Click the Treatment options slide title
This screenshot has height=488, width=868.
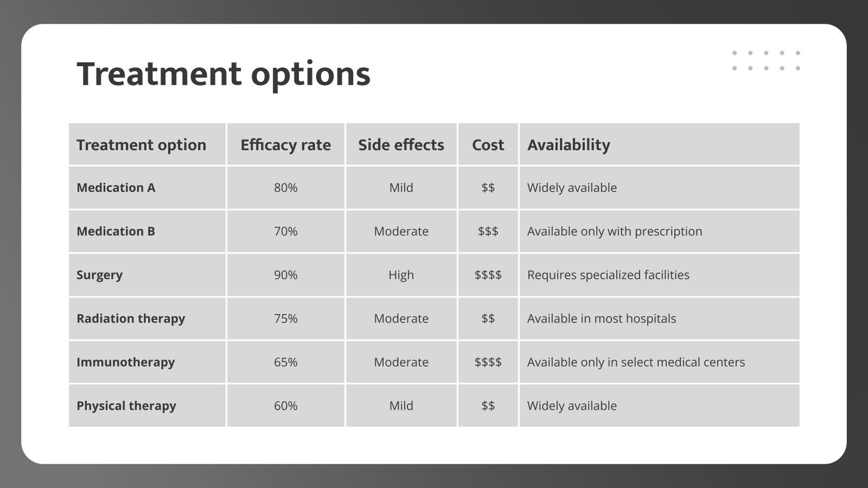(x=224, y=74)
